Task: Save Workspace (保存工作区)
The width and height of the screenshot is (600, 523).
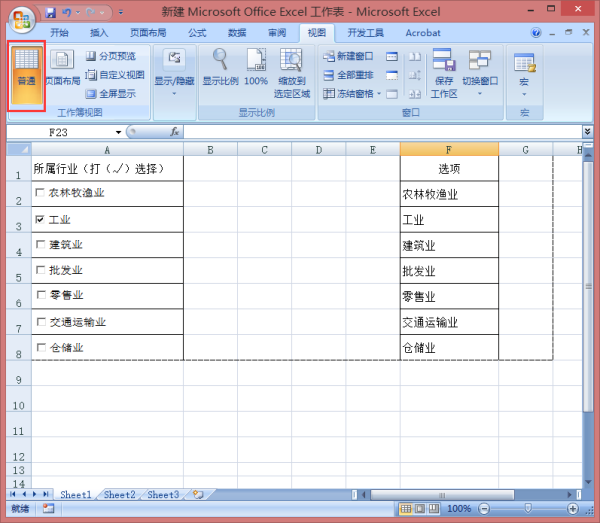Action: 444,73
